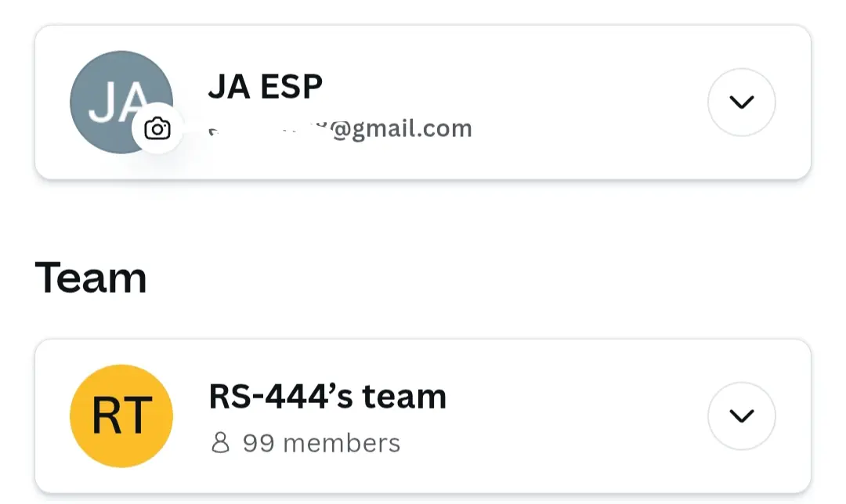Click the person icon beside 99 members

coord(220,442)
